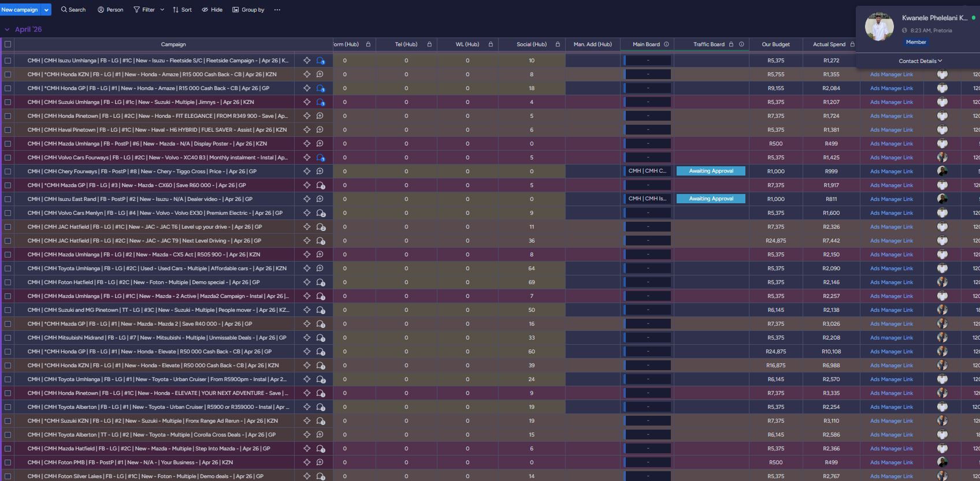Tick checkbox for Mazda Umhlanga Display Poster row
Image resolution: width=980 pixels, height=481 pixels.
[8, 144]
